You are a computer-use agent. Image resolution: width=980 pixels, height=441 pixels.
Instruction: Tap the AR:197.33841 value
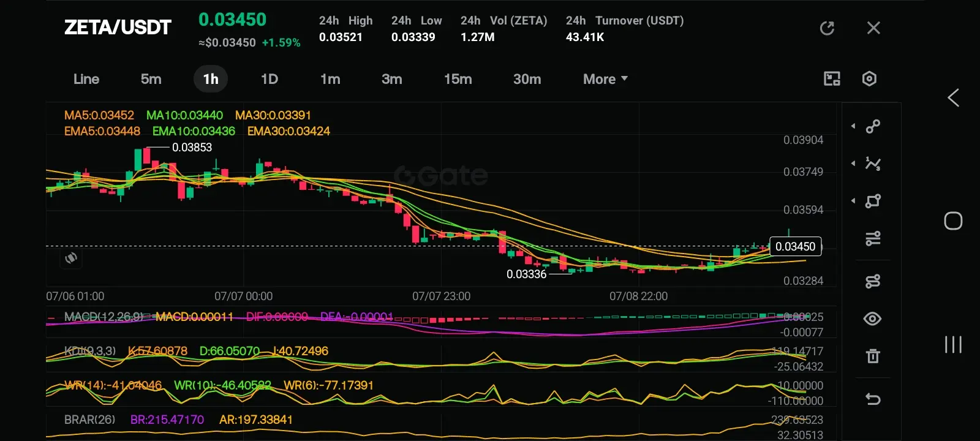[256, 420]
